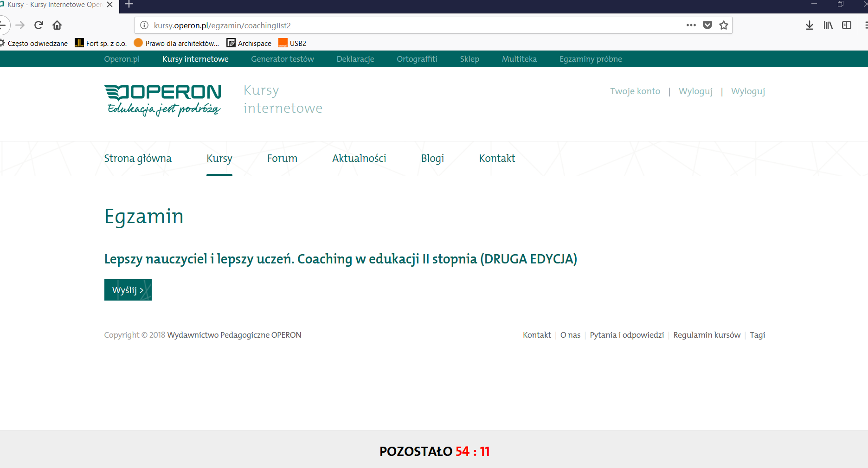Screen dimensions: 868x468
Task: Open Egzaminy próbne in top bar
Action: coord(591,59)
